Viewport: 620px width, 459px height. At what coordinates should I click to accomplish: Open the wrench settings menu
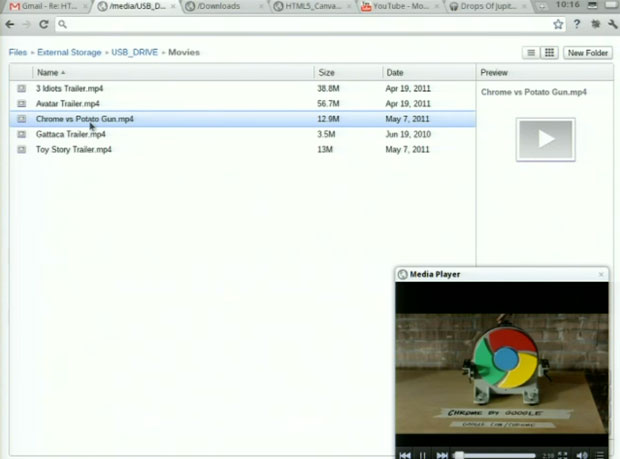[x=613, y=25]
